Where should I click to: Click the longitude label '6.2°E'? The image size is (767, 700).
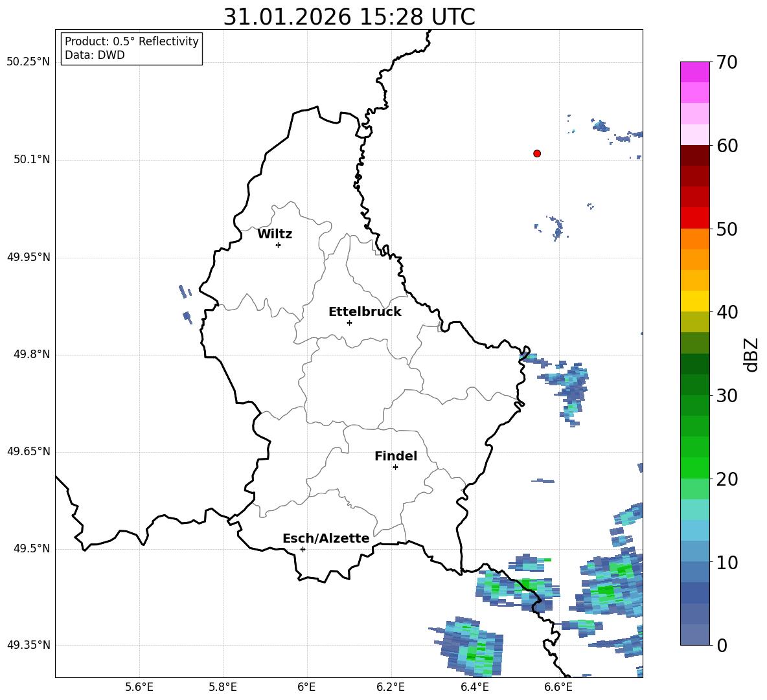point(391,687)
